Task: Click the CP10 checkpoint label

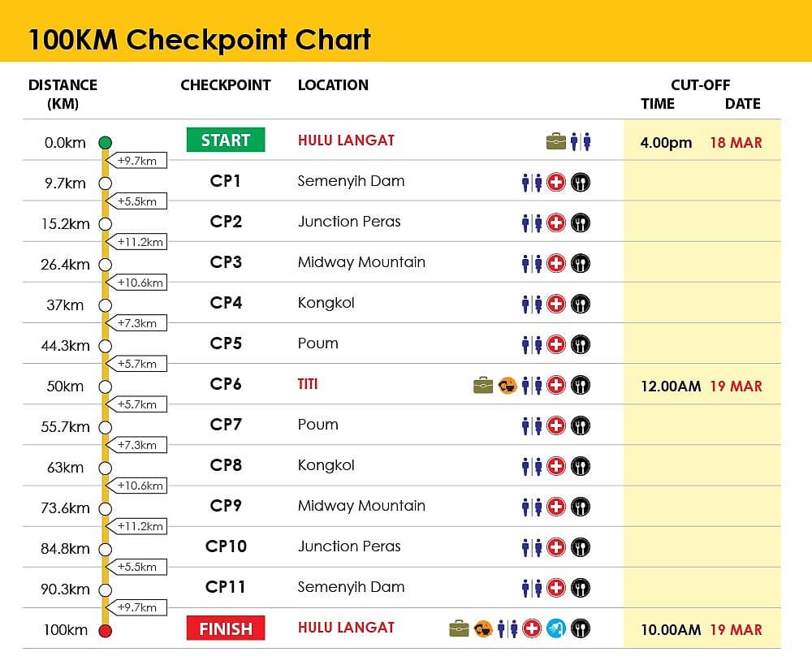Action: pos(226,546)
